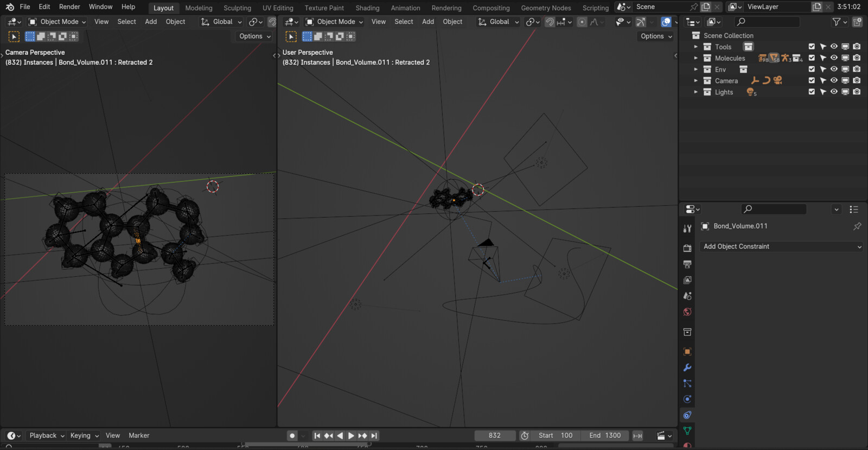Click the properties editor search field

point(774,209)
